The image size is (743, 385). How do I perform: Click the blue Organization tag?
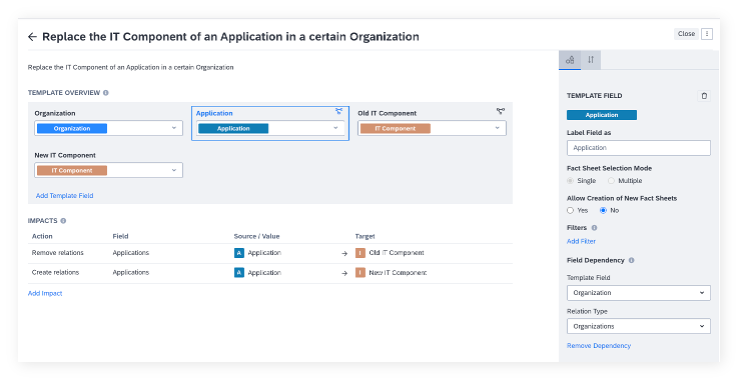(x=72, y=128)
